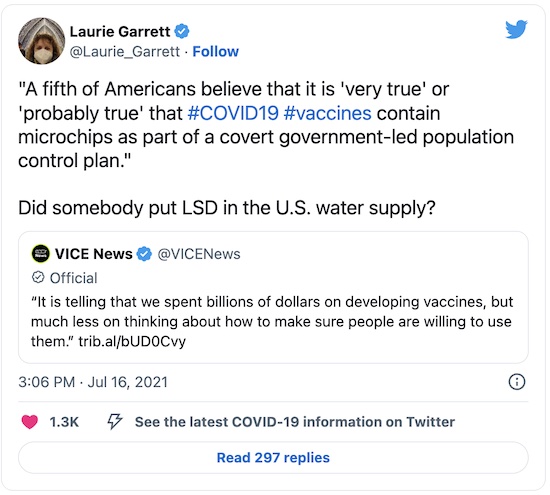Image resolution: width=550 pixels, height=495 pixels.
Task: Click the Laurie Garrett display name
Action: [120, 32]
